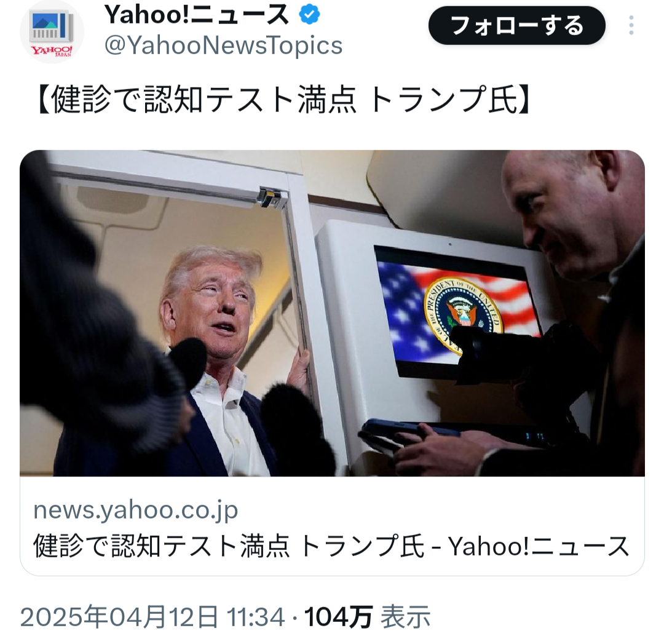Open the card headline ending in Yahoo!ニュース
This screenshot has height=644, width=664.
click(331, 546)
